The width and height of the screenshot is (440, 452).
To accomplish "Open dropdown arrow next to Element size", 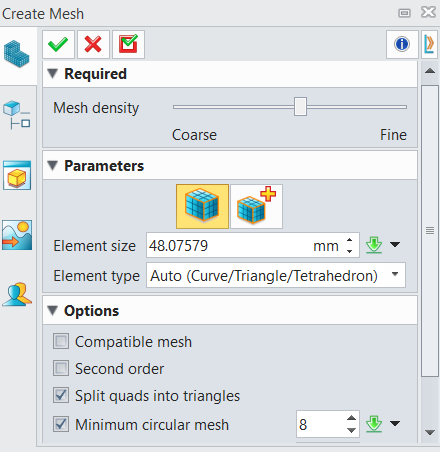I will click(x=395, y=245).
